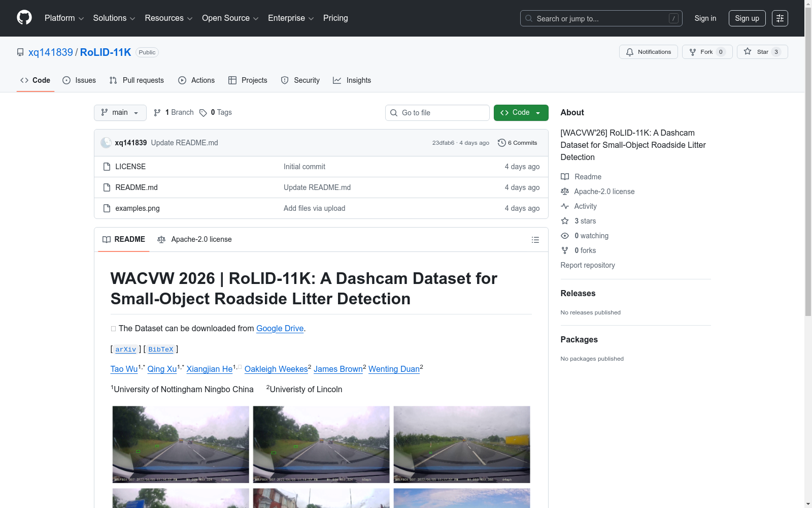The width and height of the screenshot is (812, 508).
Task: Open the RoLID-11K repository name link
Action: coord(106,52)
